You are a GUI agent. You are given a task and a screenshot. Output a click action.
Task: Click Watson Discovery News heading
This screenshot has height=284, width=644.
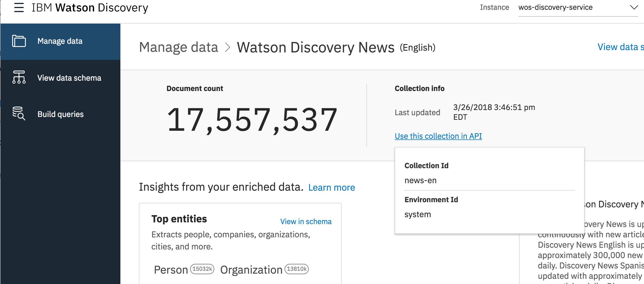316,48
